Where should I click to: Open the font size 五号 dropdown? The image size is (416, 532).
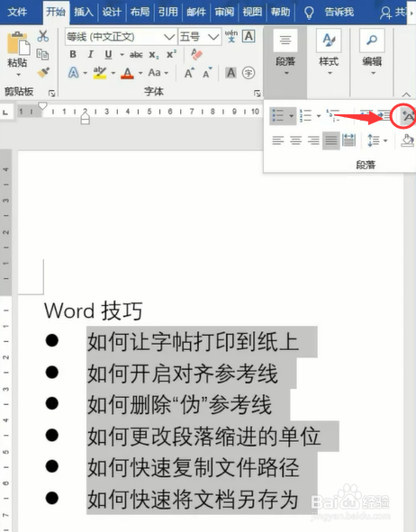coord(213,37)
